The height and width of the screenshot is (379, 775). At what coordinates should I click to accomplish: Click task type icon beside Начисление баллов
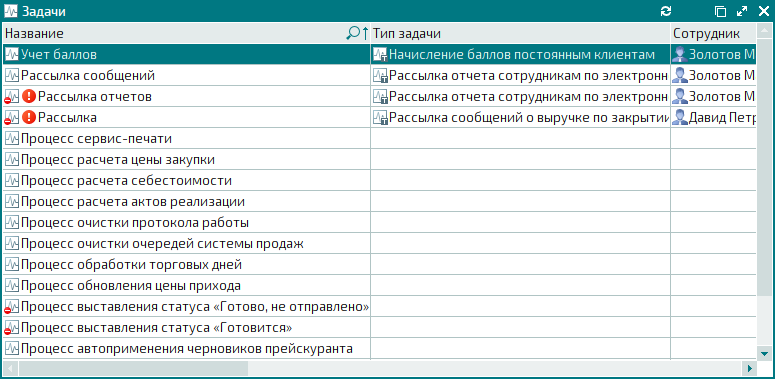point(380,54)
